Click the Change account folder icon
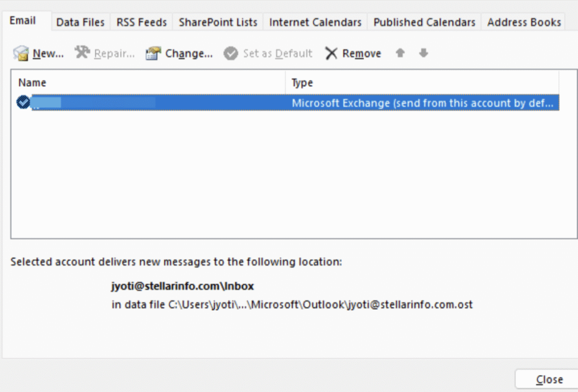This screenshot has height=392, width=578. pyautogui.click(x=153, y=54)
